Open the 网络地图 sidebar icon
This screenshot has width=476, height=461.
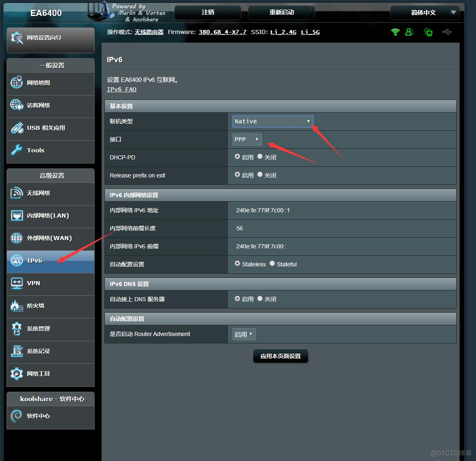(16, 82)
